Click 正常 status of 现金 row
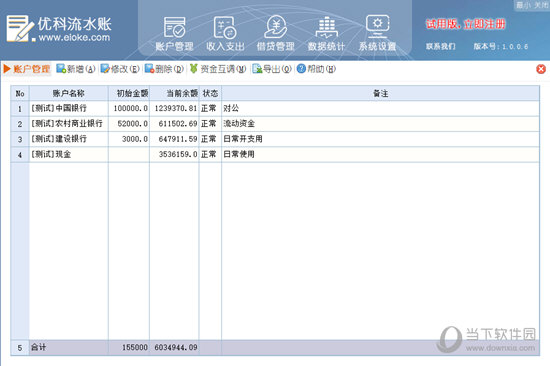550x366 pixels. coord(210,154)
